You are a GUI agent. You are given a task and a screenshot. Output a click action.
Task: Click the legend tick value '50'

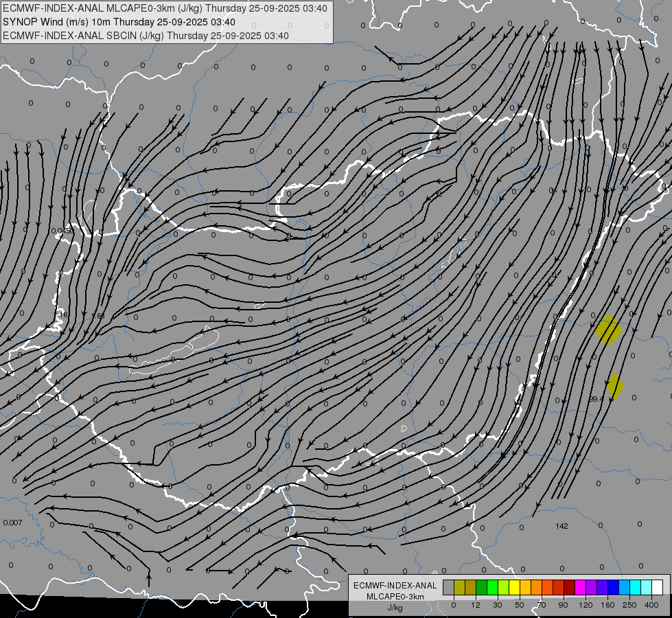[x=520, y=605]
